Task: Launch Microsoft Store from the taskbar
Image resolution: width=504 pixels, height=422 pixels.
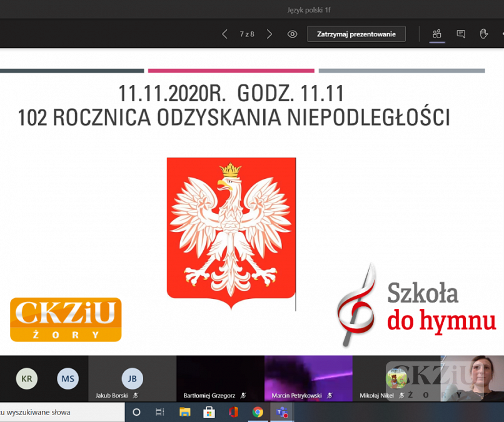Action: click(209, 412)
